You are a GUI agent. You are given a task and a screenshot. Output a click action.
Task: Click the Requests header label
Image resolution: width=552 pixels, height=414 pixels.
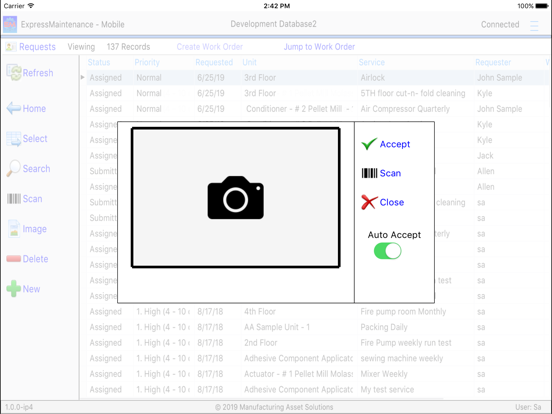click(37, 47)
